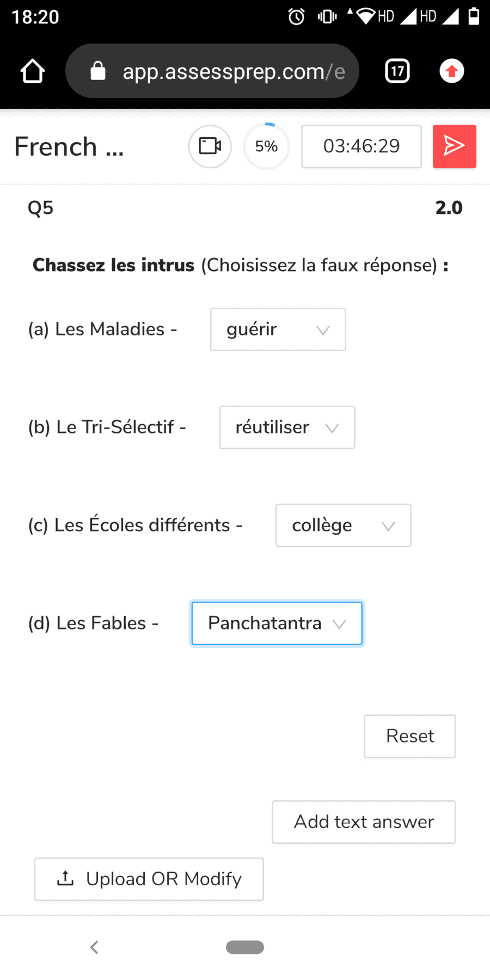Screen dimensions: 490x980
Task: Click Upload OR Modify button
Action: 149,879
